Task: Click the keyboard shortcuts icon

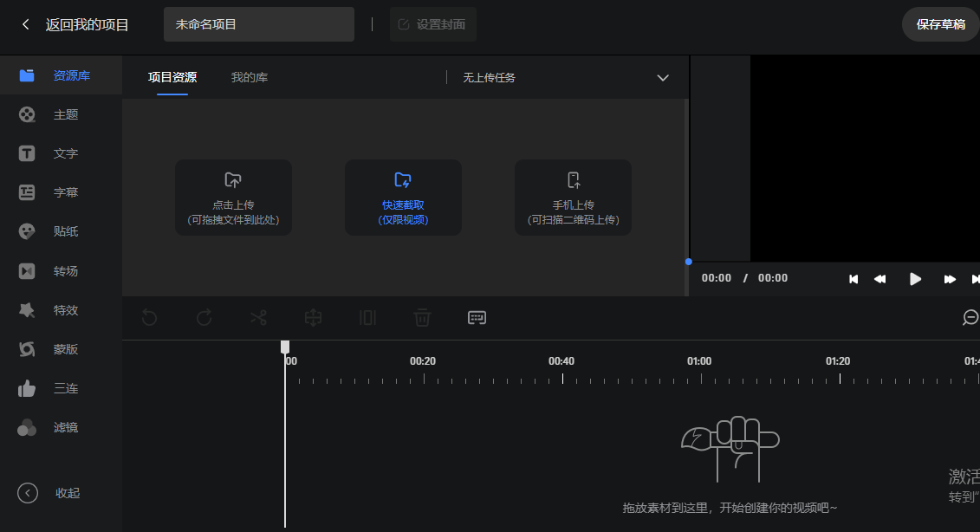Action: [477, 317]
